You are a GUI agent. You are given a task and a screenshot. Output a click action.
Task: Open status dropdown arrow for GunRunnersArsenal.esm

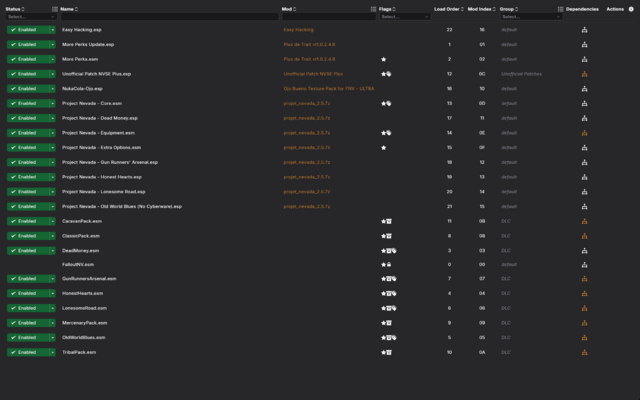pos(53,278)
